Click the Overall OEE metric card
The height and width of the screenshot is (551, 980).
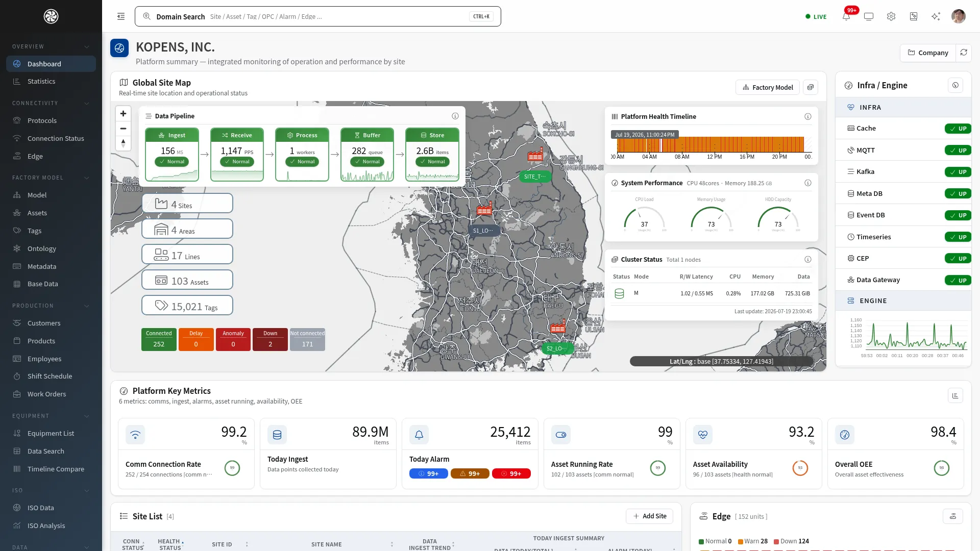[896, 454]
